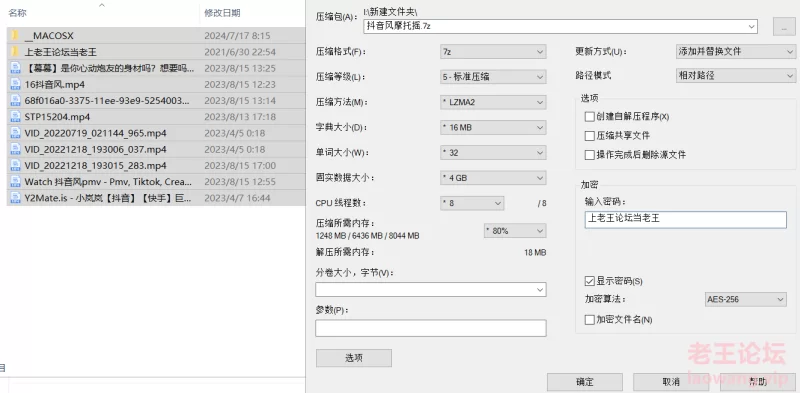Screen dimensions: 800x393
Task: Uncheck 显示密码 checkbox
Action: pos(590,281)
